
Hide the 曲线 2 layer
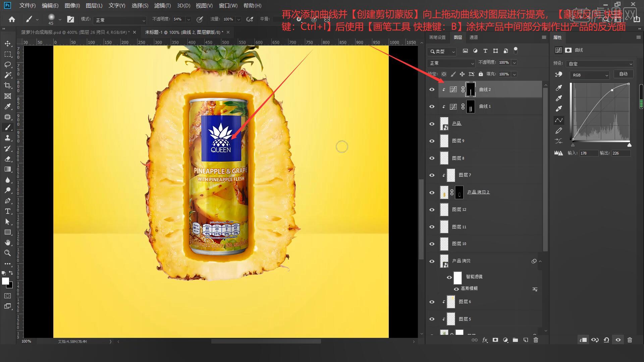pos(432,89)
